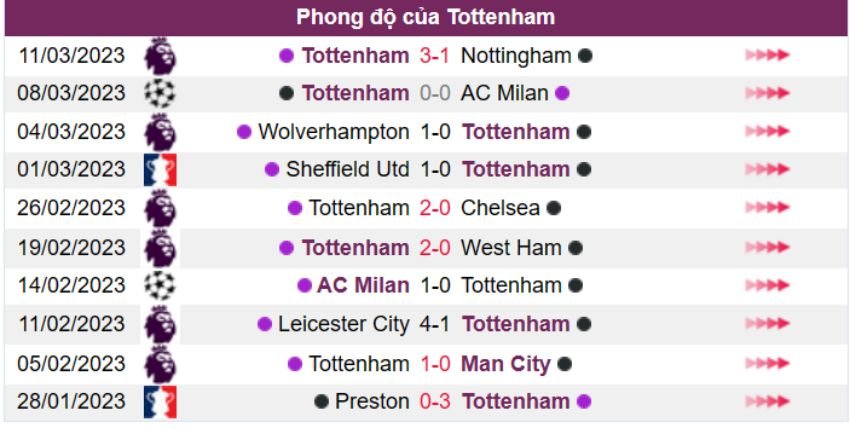Screen dimensions: 850x429
Task: Click Premier League icon beside 19/02/2023
Action: (x=160, y=247)
